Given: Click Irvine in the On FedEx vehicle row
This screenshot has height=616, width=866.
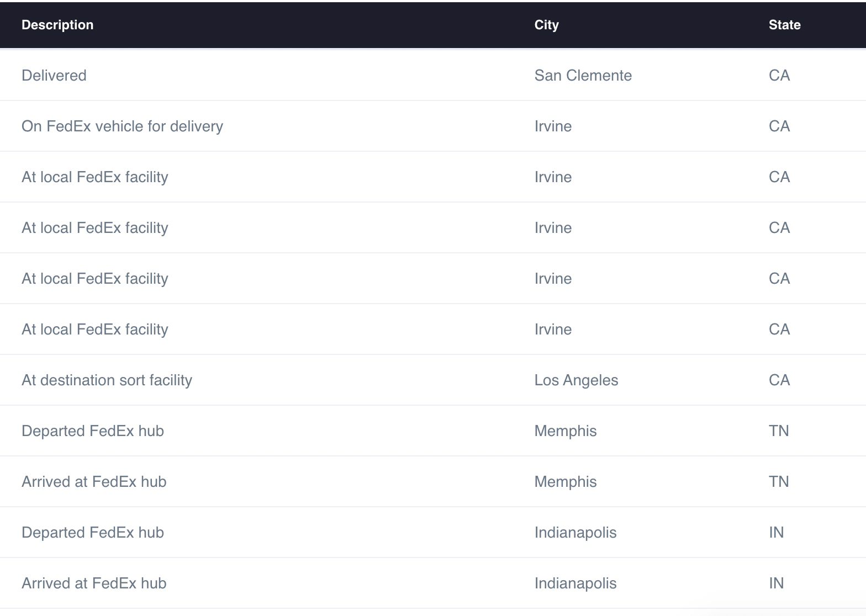Looking at the screenshot, I should (553, 126).
